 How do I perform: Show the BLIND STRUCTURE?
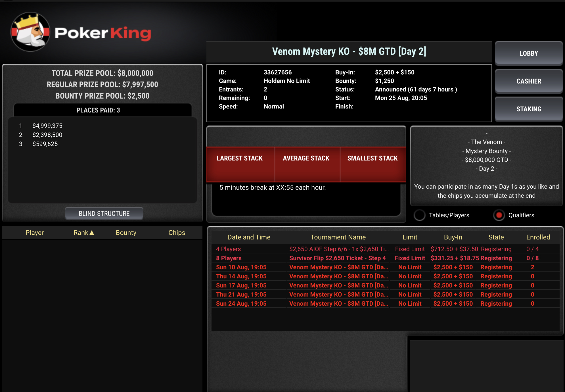104,214
